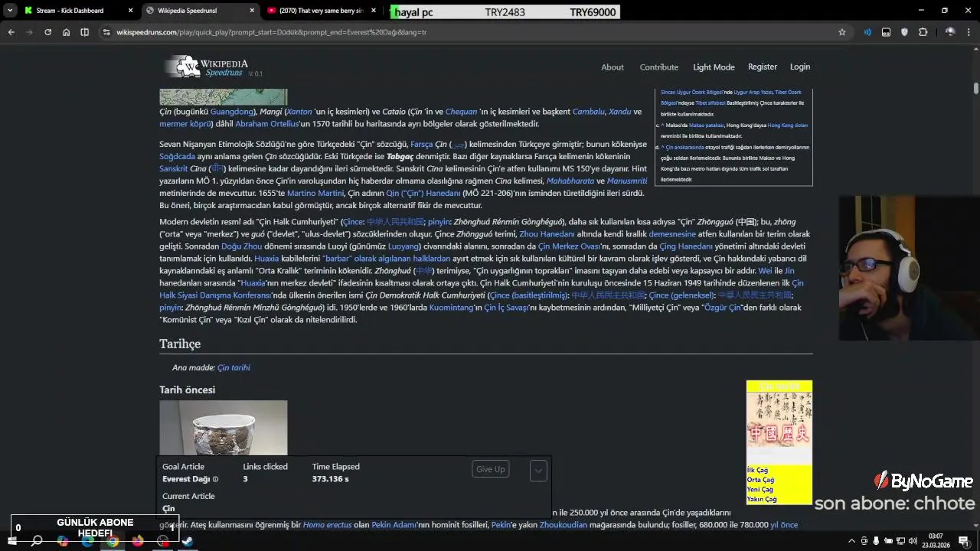Open the browser three-dot menu
The width and height of the screenshot is (980, 551).
click(x=969, y=32)
